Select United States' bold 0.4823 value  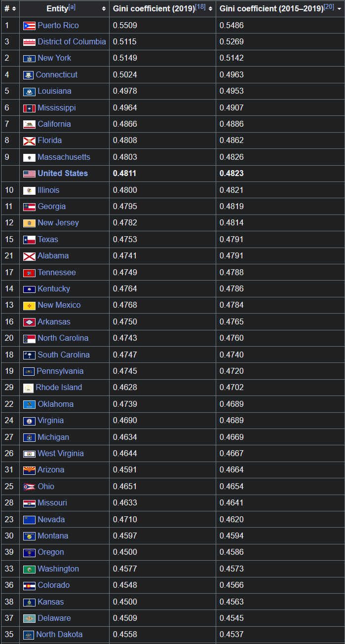(x=231, y=174)
